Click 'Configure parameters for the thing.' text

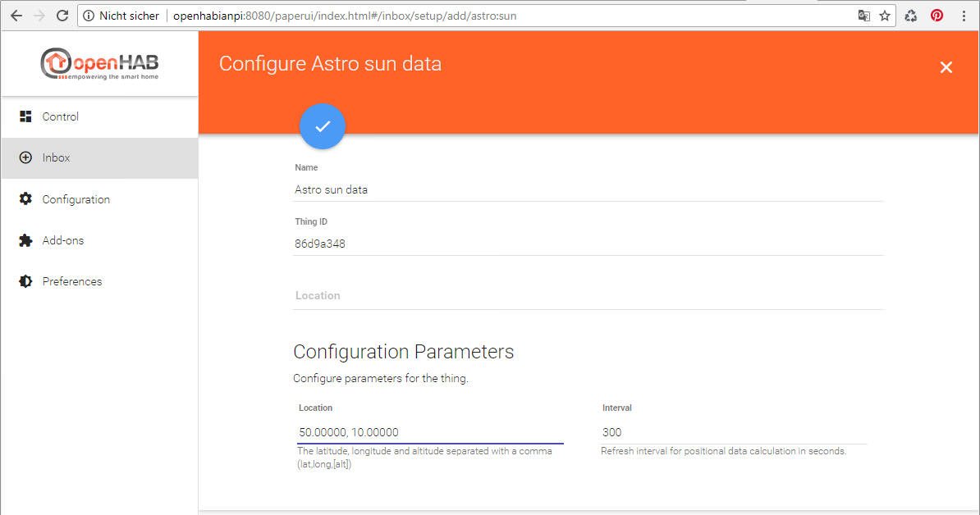click(381, 378)
